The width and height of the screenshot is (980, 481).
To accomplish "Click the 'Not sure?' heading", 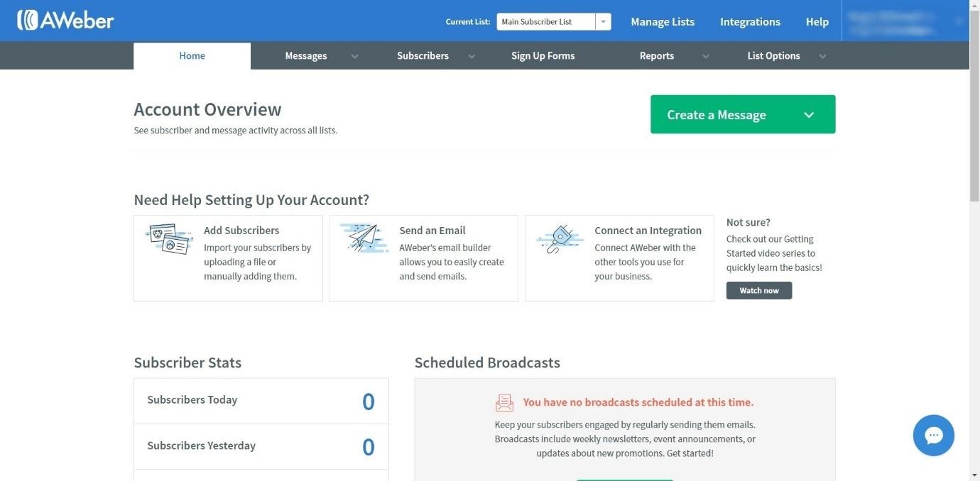I will tap(748, 222).
